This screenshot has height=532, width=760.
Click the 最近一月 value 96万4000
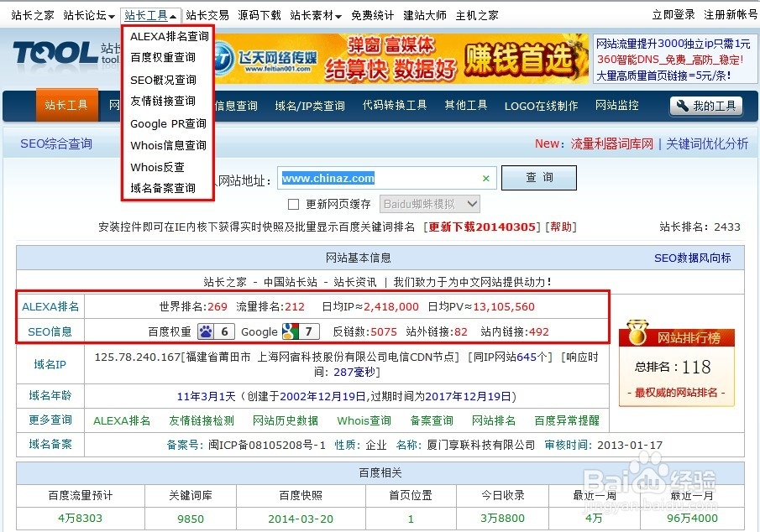coord(692,519)
